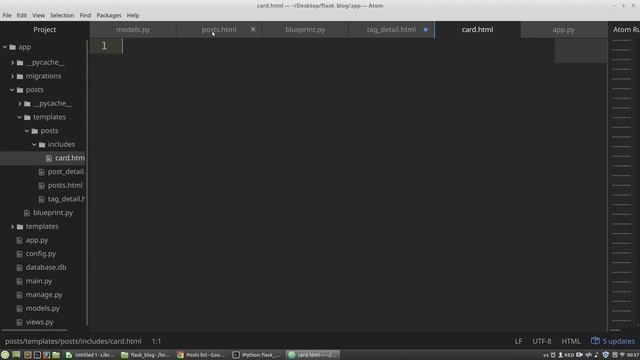Open config.py in the project tree
640x360 pixels.
[x=41, y=254]
